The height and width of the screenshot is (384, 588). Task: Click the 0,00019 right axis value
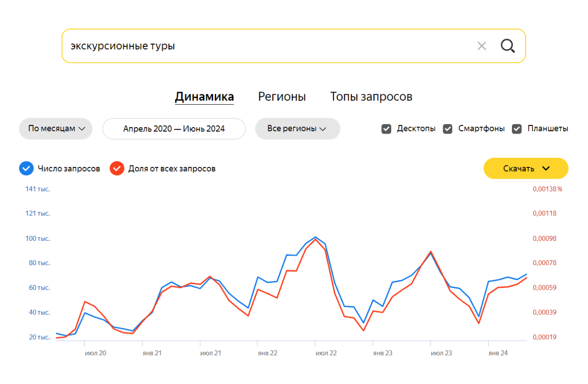544,337
